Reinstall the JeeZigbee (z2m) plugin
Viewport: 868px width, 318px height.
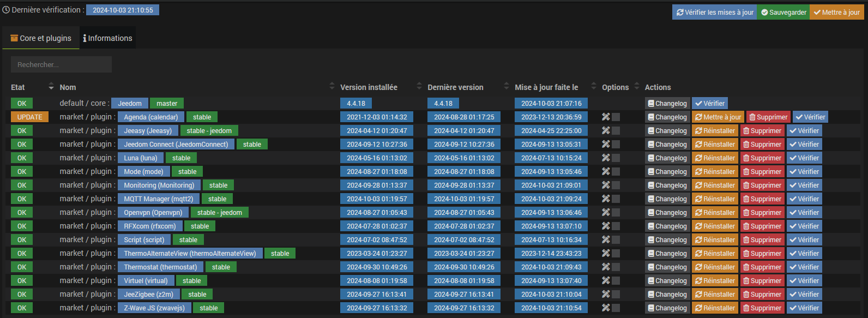click(x=715, y=294)
